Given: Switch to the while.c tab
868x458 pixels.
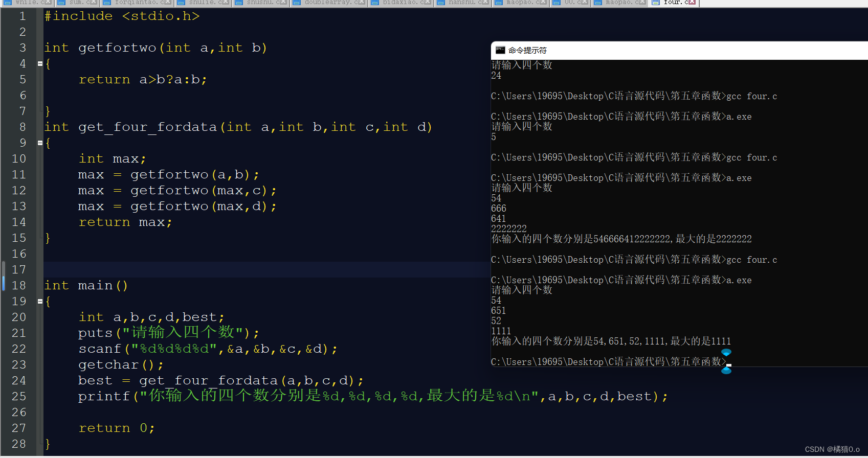Looking at the screenshot, I should click(x=27, y=3).
